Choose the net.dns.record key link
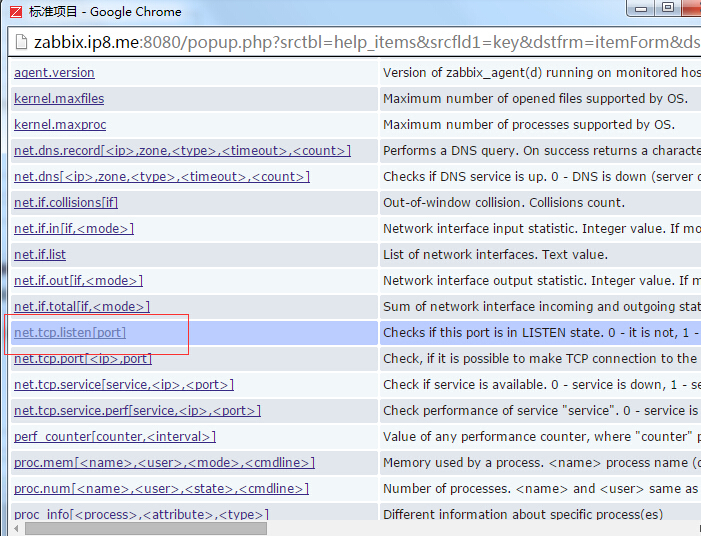Screen dimensions: 701x536 point(182,151)
